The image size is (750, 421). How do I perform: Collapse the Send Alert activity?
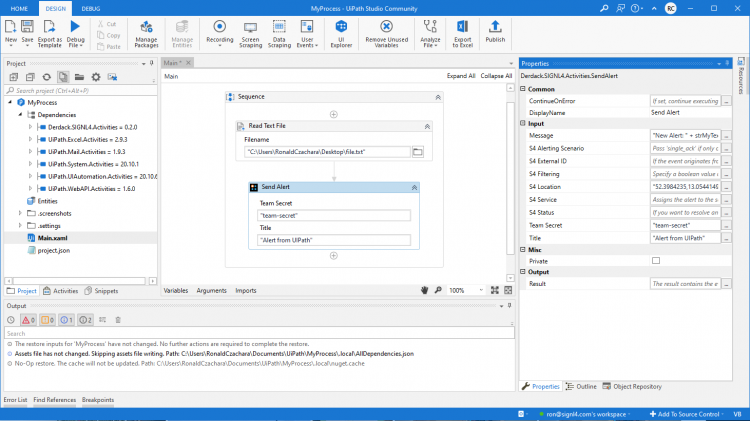[414, 188]
